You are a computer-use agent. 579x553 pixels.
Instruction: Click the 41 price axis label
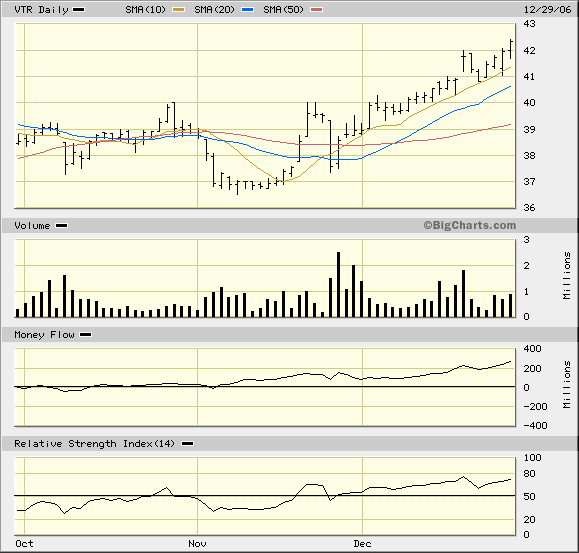(x=529, y=76)
